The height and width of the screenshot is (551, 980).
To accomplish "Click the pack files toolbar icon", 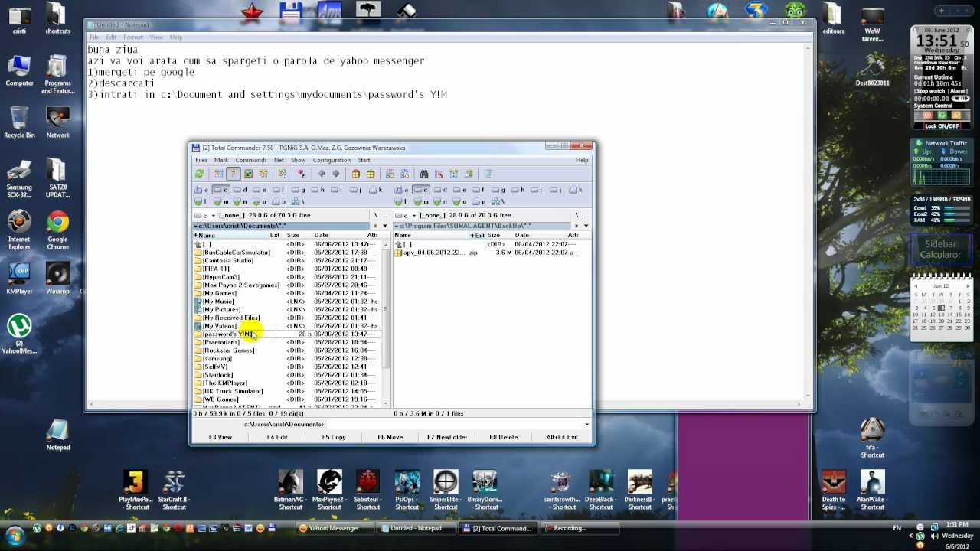I will tap(355, 174).
